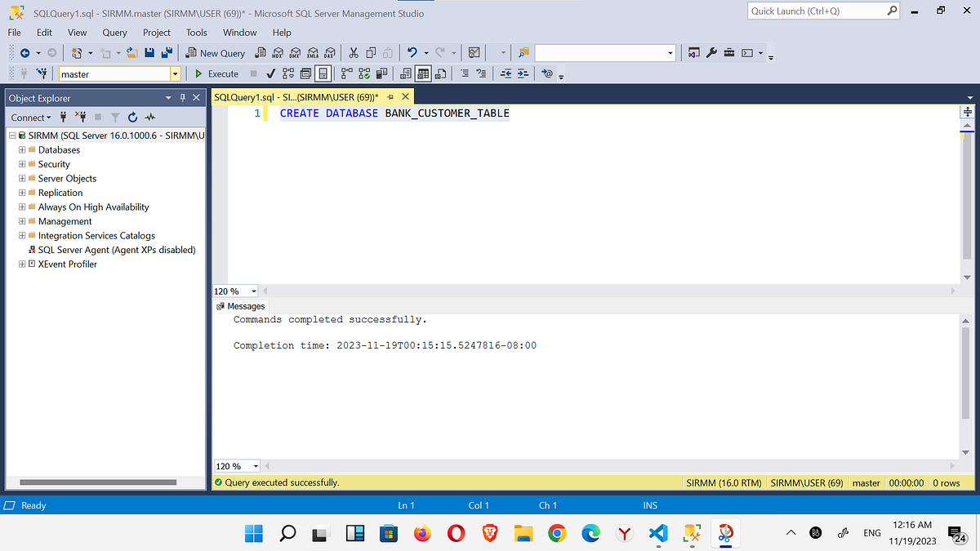Parse the query with the checkmark icon
980x551 pixels.
tap(270, 73)
